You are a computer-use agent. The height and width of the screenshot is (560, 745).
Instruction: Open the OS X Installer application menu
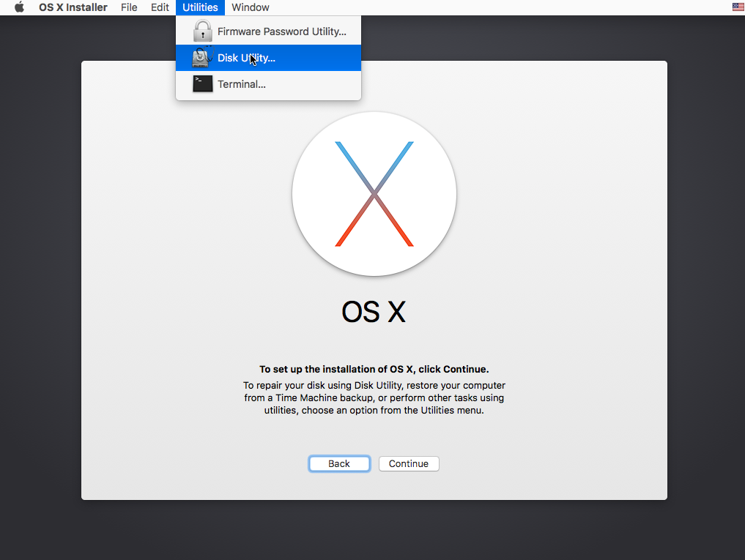coord(73,7)
